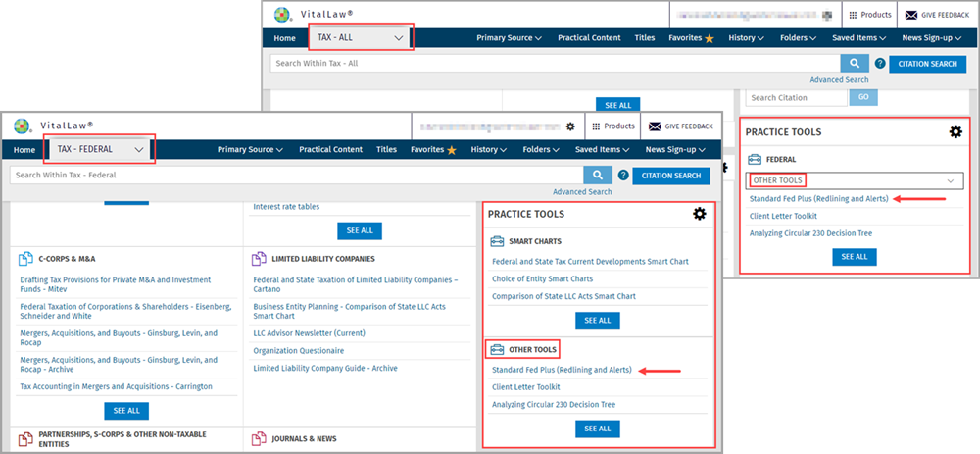Expand News Sign-up menu in Tax - Federal window
980x454 pixels.
click(675, 149)
